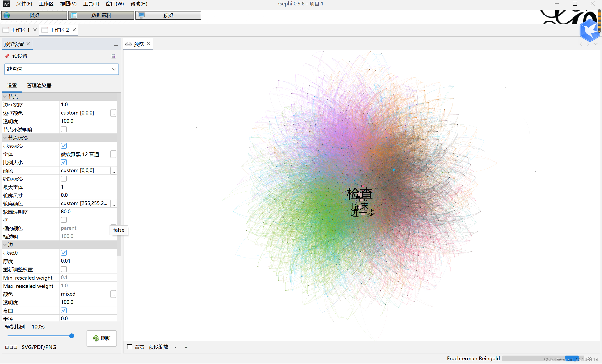Viewport: 602px width, 364px height.
Task: Open the 缺省值 preset dropdown
Action: click(62, 69)
